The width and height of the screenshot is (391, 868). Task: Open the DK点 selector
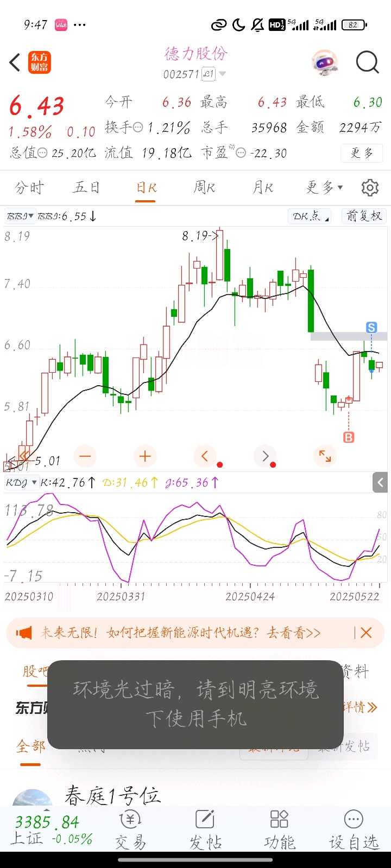coord(311,216)
